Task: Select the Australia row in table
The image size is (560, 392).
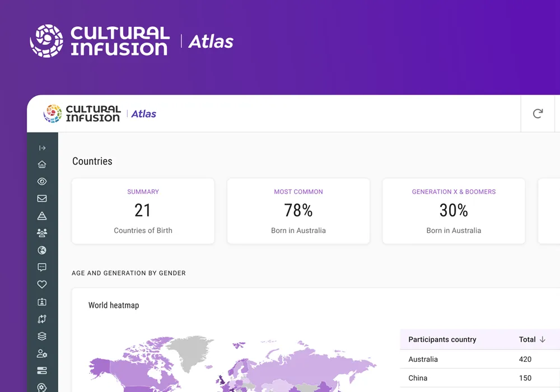Action: [x=480, y=359]
